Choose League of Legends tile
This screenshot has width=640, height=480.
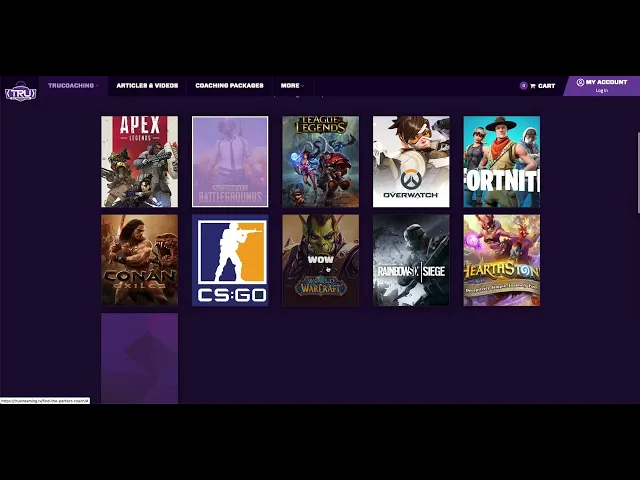(321, 162)
